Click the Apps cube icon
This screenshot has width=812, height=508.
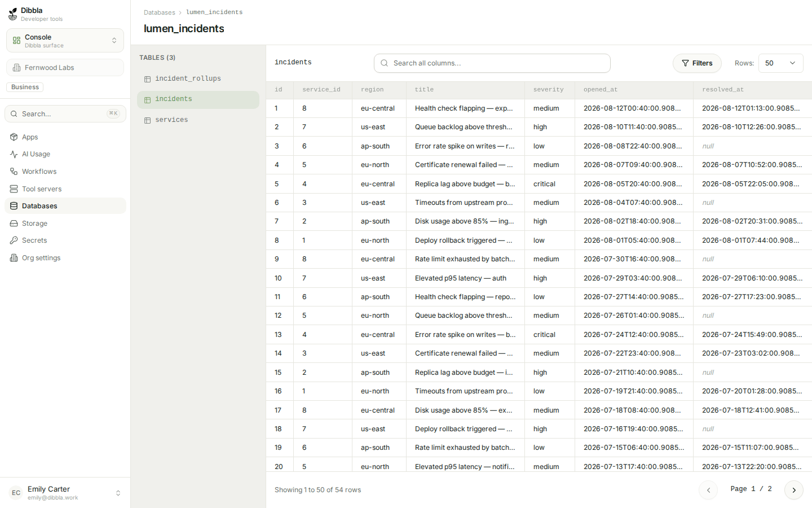[x=14, y=137]
